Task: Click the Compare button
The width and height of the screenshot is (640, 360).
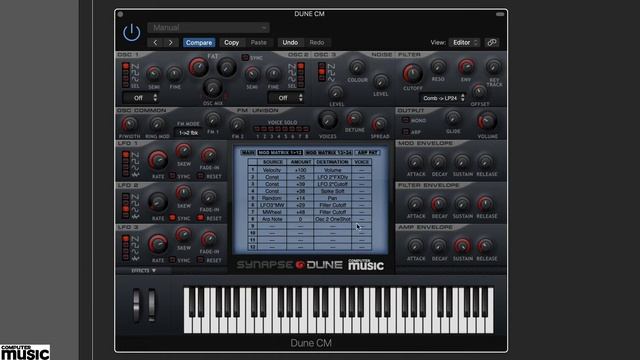Action: (199, 42)
